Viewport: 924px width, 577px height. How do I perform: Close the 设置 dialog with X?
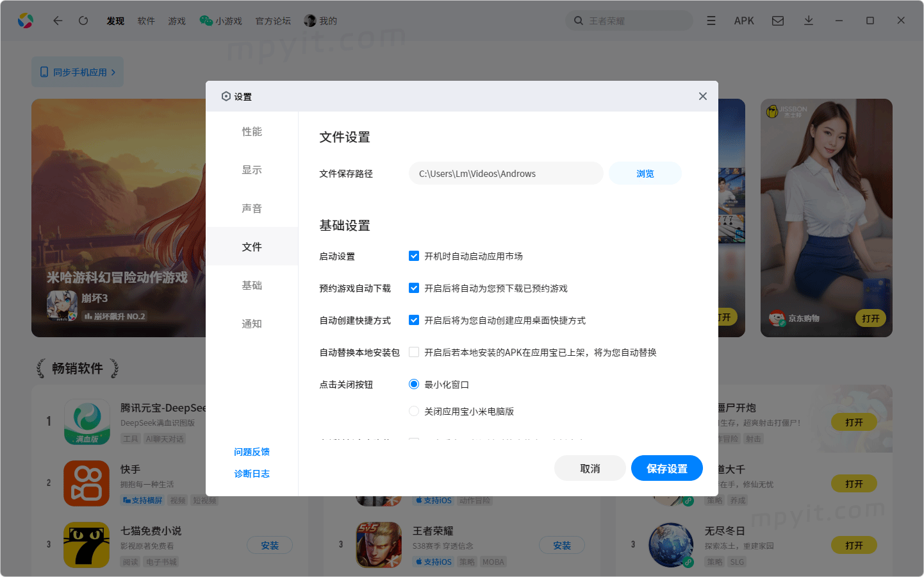[703, 96]
